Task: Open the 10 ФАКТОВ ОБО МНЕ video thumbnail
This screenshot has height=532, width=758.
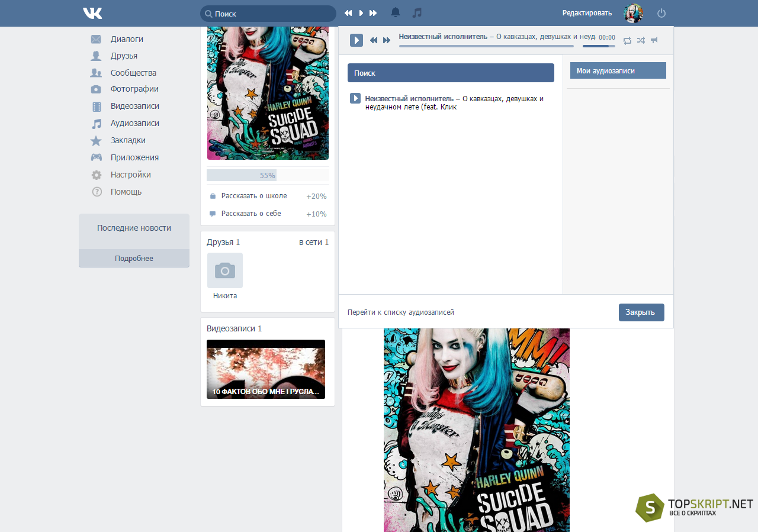Action: pos(266,369)
